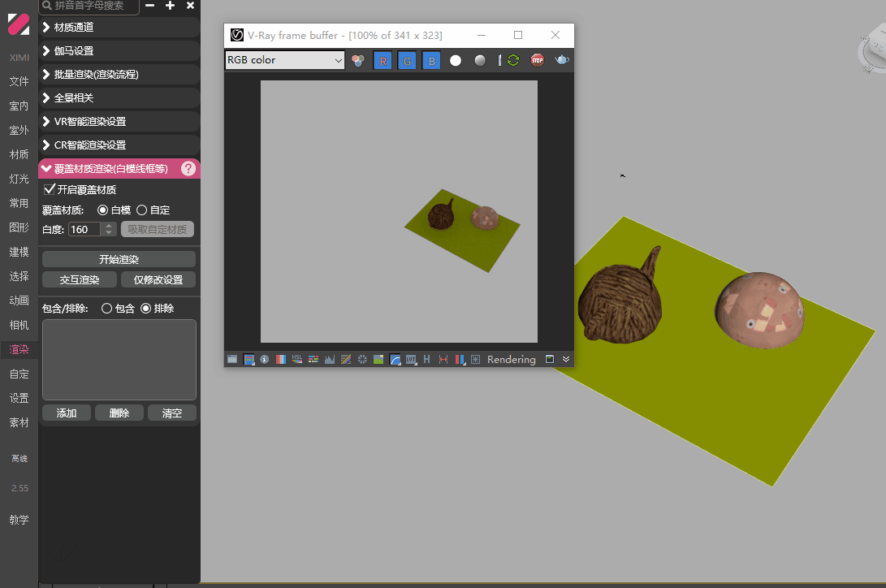Image resolution: width=886 pixels, height=588 pixels.
Task: Toggle the white balance color strip icon
Action: tap(281, 359)
